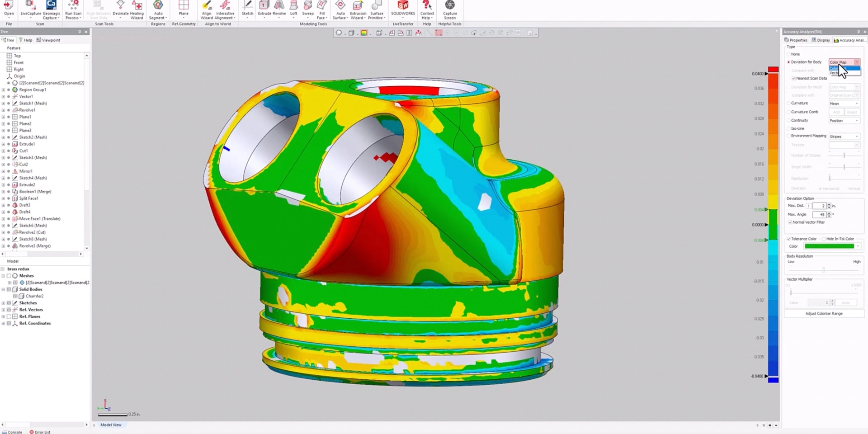Screen dimensions: 868x434
Task: Open the green Tolerance Color swatch
Action: (830, 246)
